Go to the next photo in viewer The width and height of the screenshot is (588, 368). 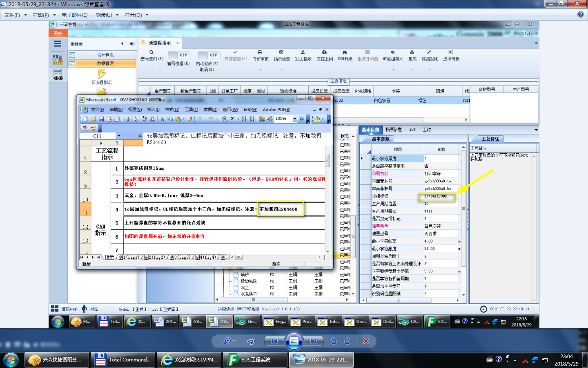point(313,341)
